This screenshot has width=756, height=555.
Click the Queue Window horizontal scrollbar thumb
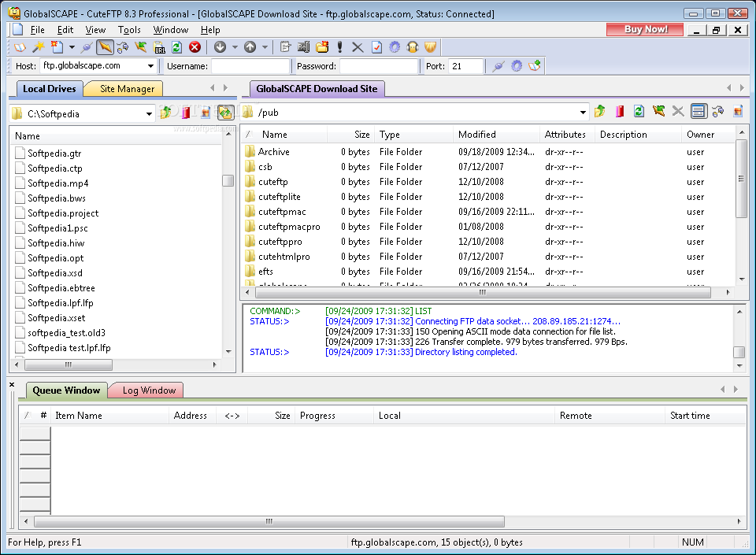coord(268,521)
